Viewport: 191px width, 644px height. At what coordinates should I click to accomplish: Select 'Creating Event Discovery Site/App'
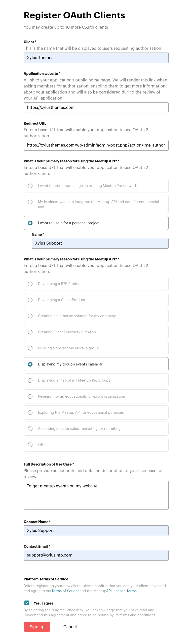click(30, 332)
